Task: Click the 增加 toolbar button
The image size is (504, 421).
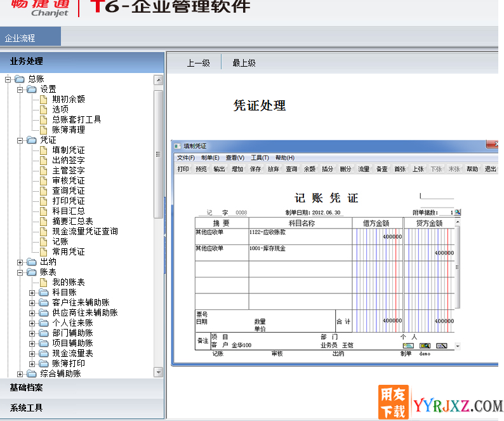Action: point(237,169)
